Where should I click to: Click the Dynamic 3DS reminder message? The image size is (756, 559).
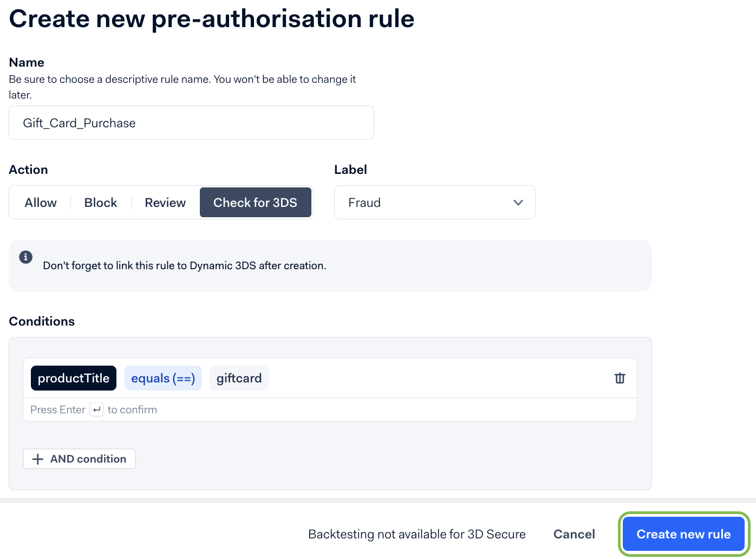[185, 265]
